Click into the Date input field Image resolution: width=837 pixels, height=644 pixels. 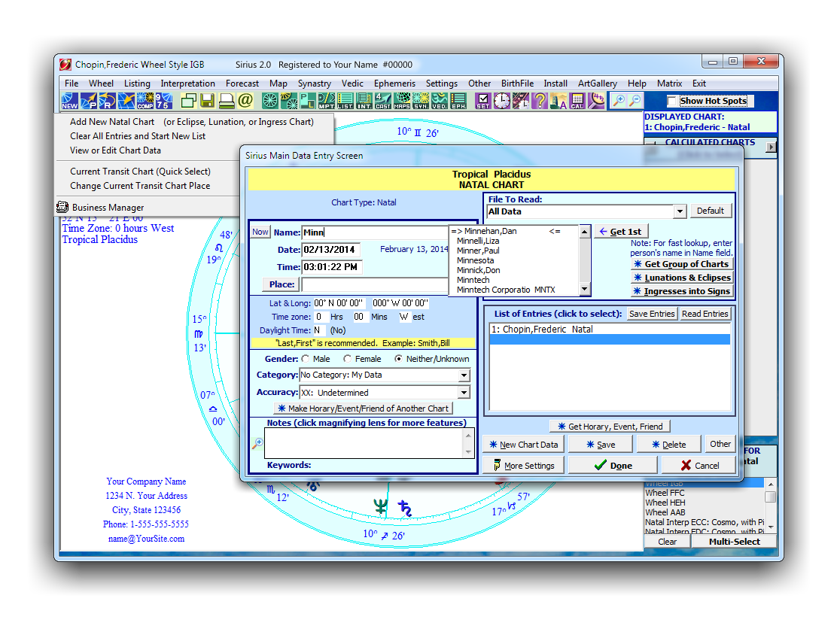(x=330, y=249)
